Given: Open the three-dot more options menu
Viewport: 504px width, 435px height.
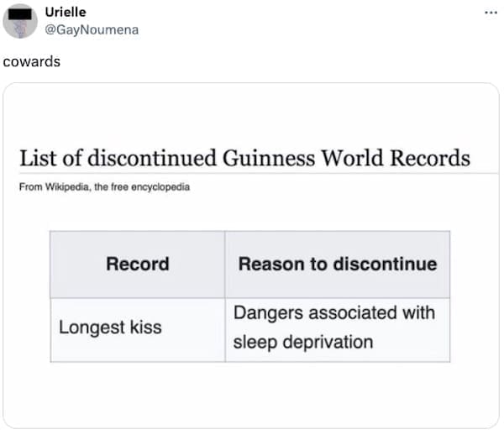Looking at the screenshot, I should (490, 12).
